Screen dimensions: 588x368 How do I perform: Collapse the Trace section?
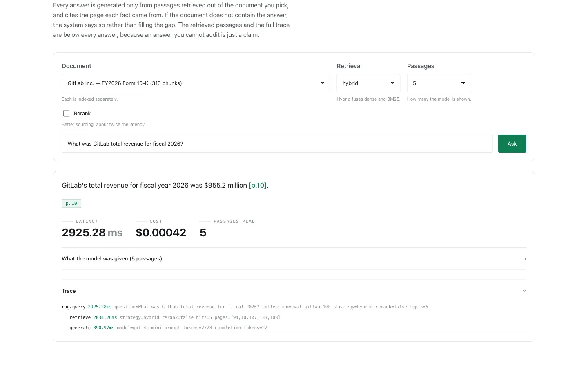294,291
